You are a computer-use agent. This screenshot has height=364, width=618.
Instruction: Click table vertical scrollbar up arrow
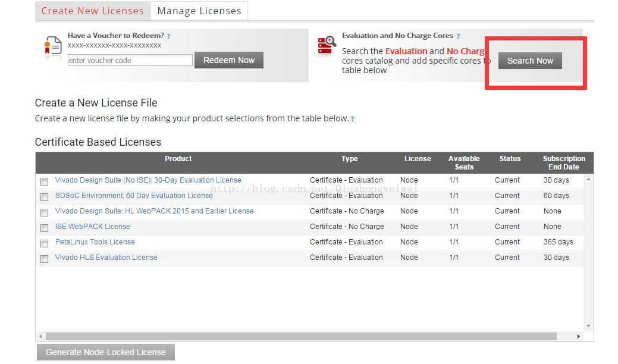(588, 179)
